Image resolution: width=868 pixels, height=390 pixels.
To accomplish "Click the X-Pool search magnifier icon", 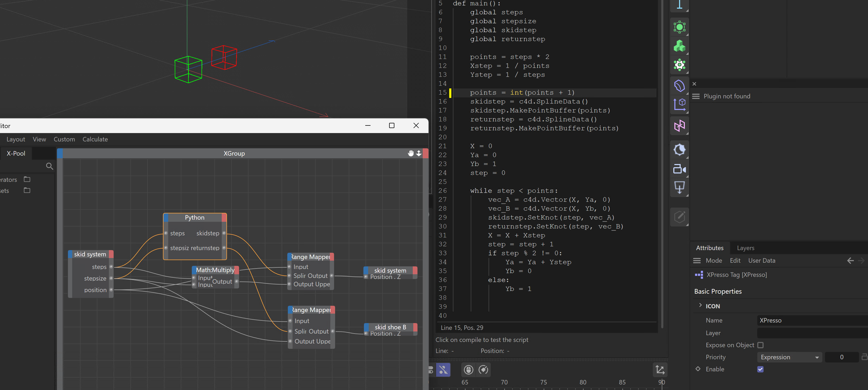I will tap(49, 166).
